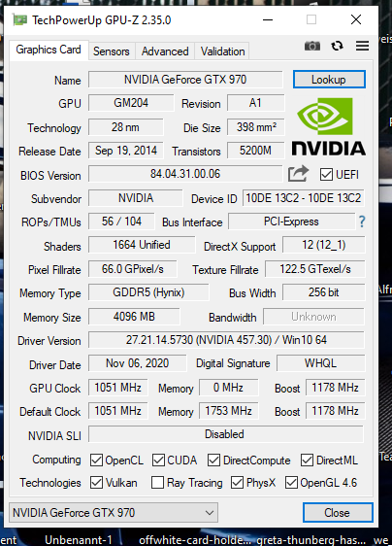The image size is (392, 546).
Task: Click the GPU Clock row Boost 1178 MHz field
Action: (x=336, y=388)
